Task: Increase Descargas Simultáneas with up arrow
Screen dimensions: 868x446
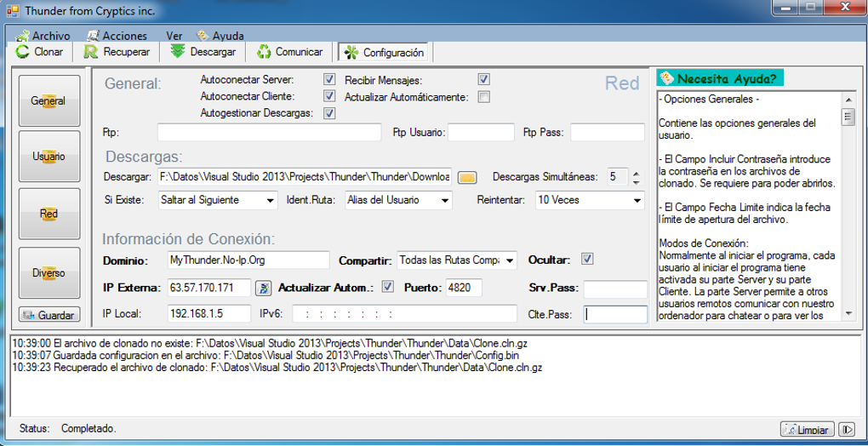Action: (x=636, y=173)
